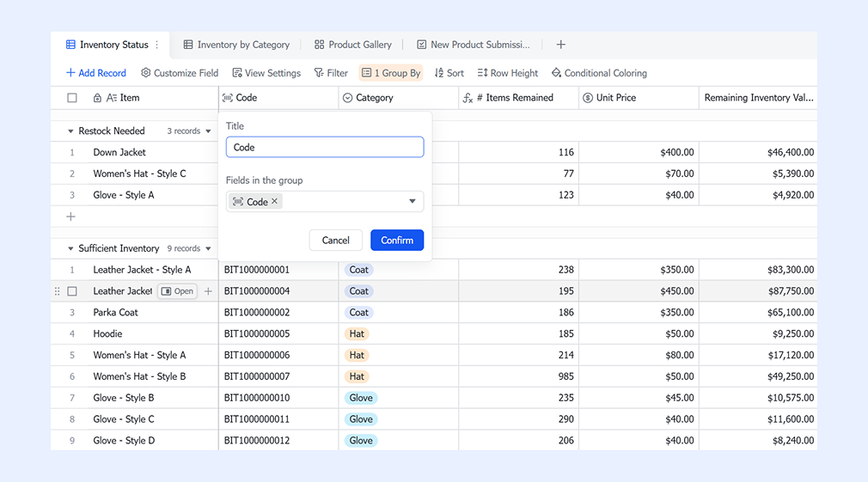Remove the Code tag from group fields
The image size is (868, 482).
click(275, 201)
